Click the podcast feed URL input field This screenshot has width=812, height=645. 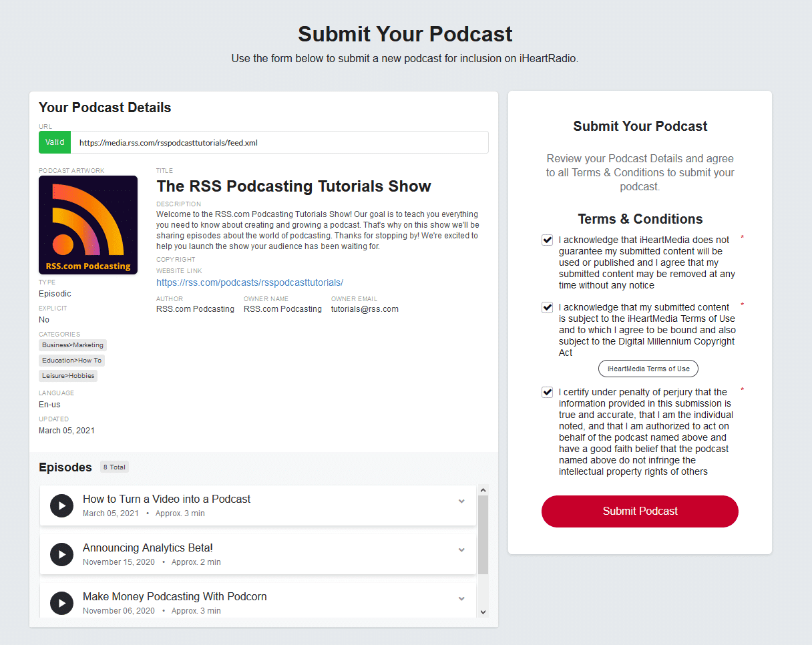(280, 142)
